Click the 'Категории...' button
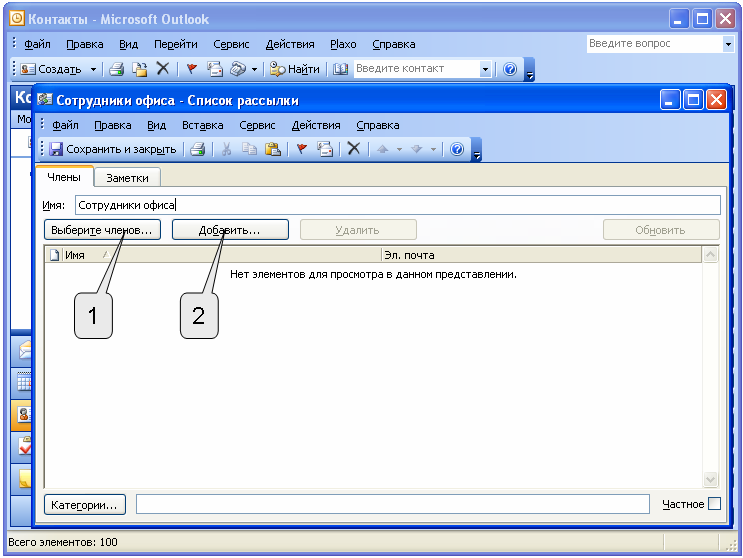The image size is (743, 558). tap(85, 504)
